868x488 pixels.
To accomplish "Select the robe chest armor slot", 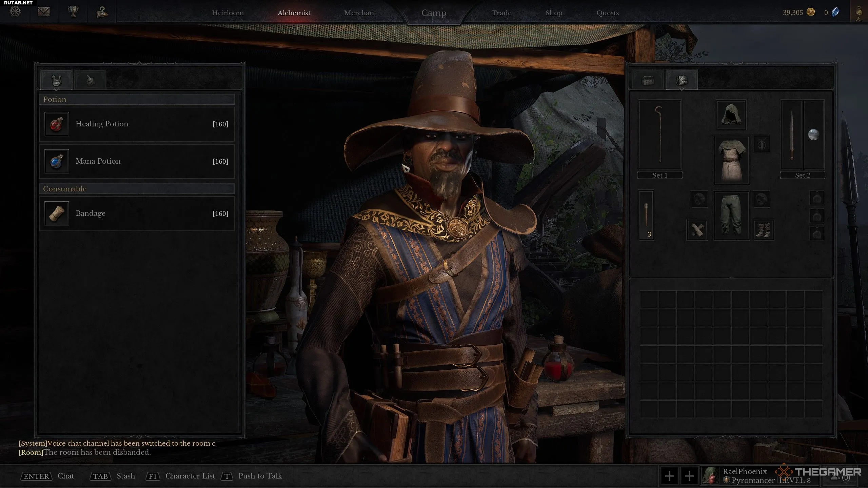I will coord(731,160).
